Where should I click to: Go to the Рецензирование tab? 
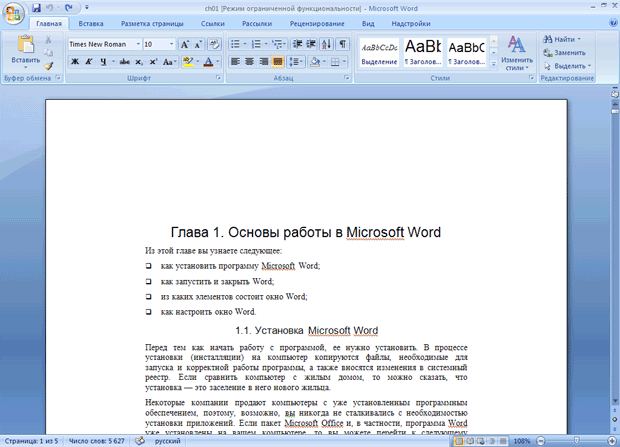[x=317, y=24]
